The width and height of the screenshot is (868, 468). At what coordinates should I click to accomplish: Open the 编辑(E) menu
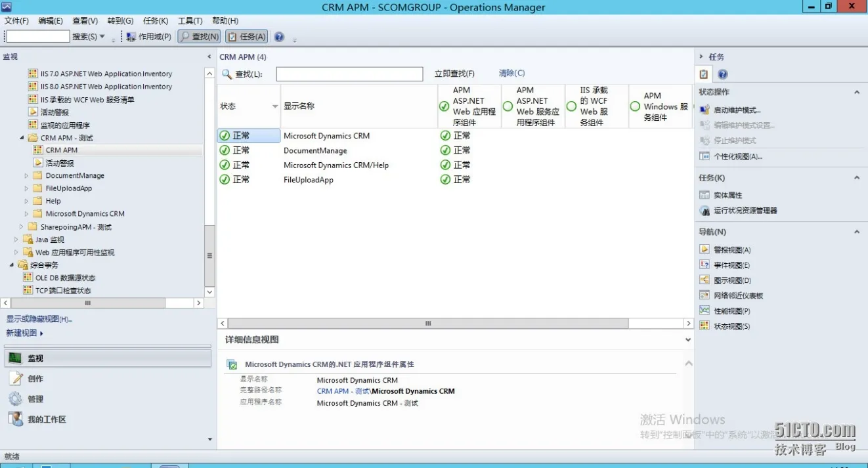click(51, 21)
